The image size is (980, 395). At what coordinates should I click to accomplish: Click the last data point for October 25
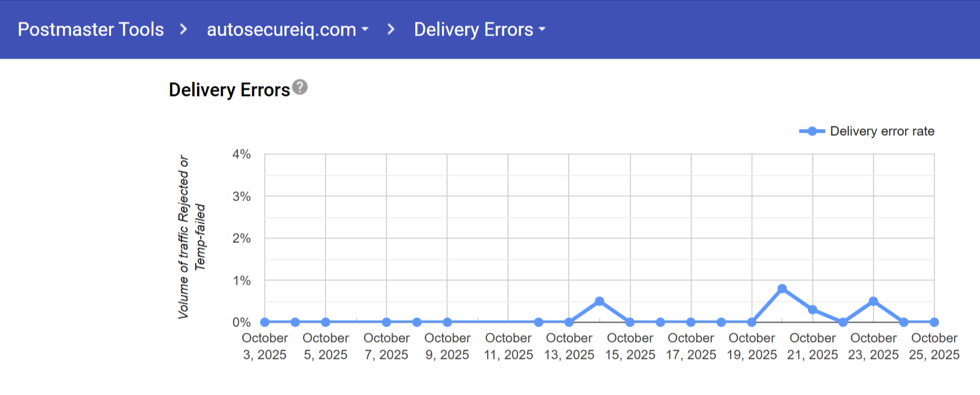934,322
